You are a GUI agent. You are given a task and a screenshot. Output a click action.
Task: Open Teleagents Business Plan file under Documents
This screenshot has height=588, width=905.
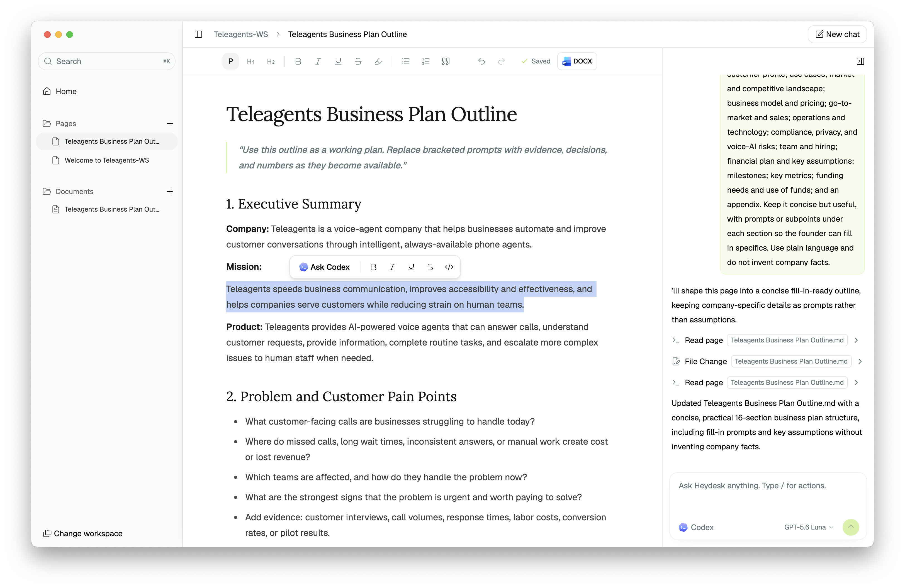[106, 209]
